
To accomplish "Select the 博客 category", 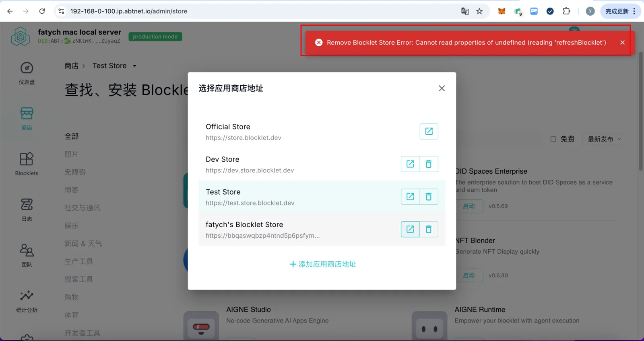I will tap(72, 190).
